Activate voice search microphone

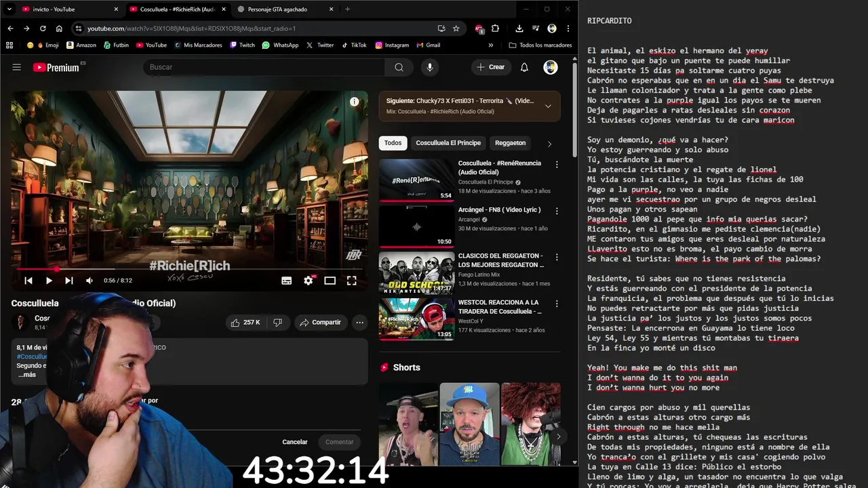pos(429,67)
